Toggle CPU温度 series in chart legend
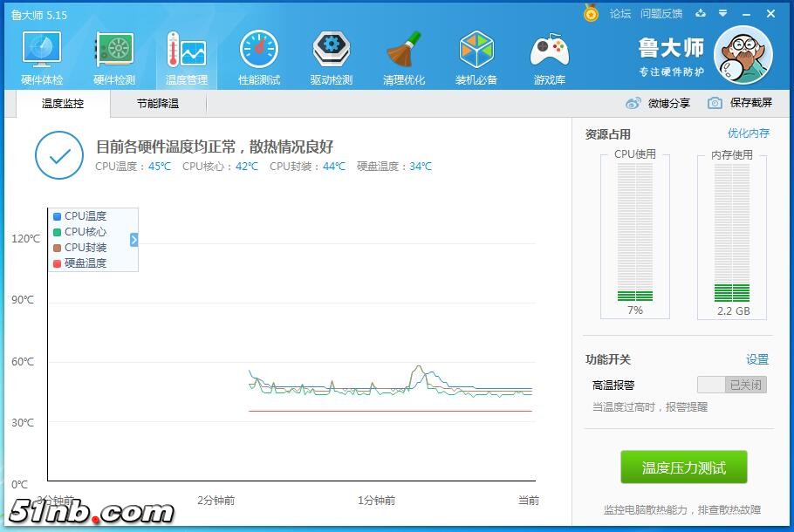 coord(85,216)
